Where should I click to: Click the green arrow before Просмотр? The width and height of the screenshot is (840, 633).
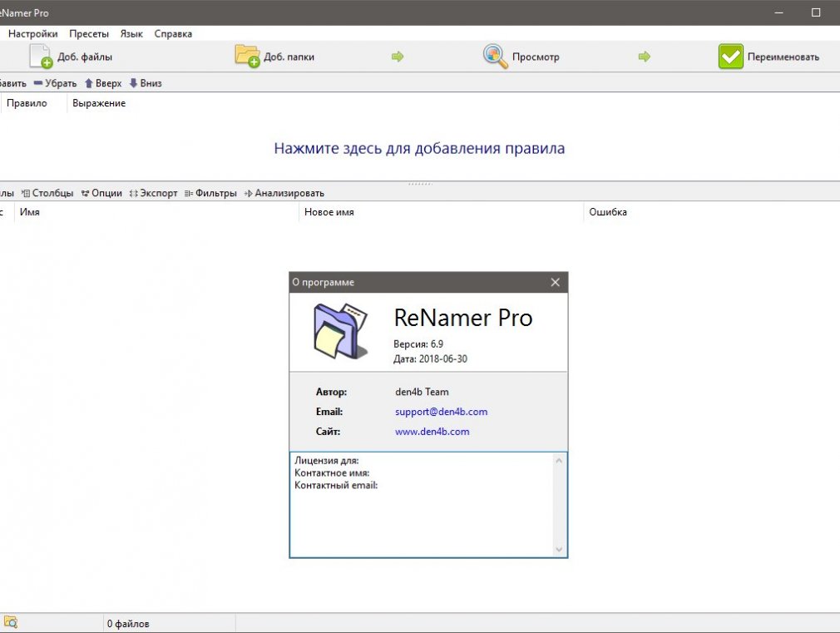(x=398, y=57)
